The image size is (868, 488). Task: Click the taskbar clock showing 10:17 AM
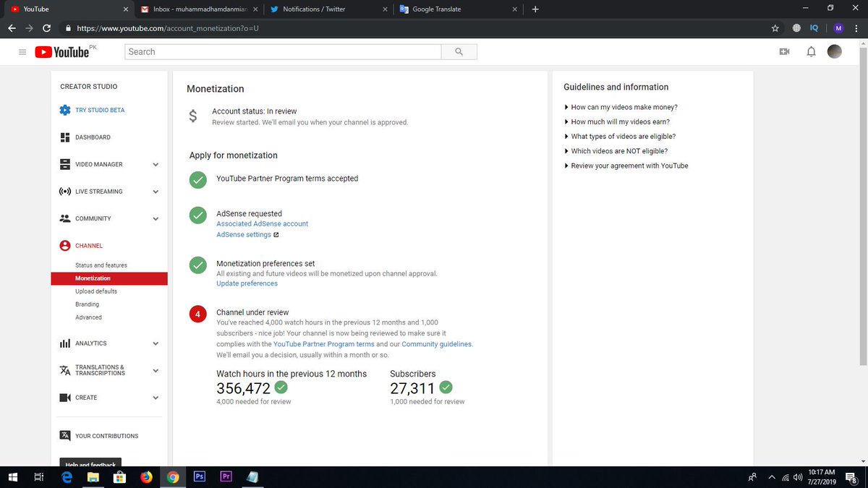coord(821,476)
